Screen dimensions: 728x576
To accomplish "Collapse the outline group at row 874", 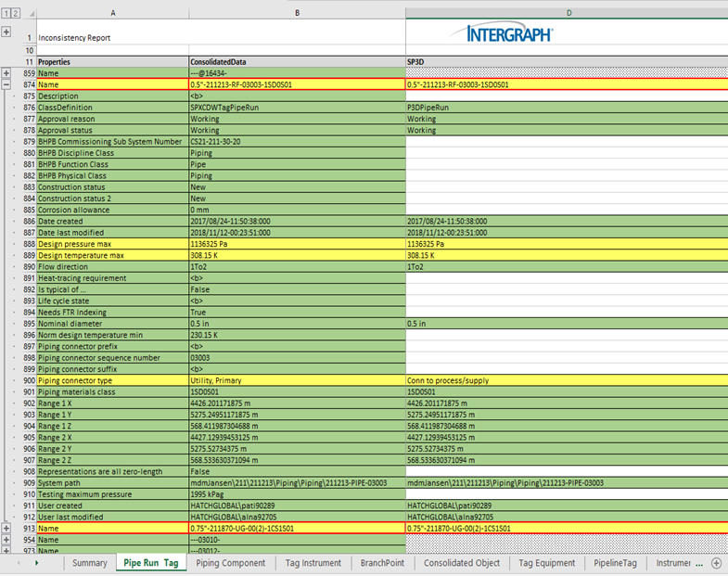I will tap(6, 84).
